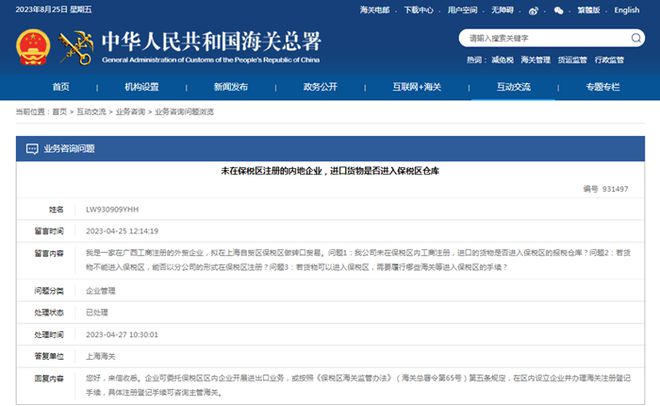660x406 pixels.
Task: Go to 首页 in the breadcrumb
Action: coord(59,112)
